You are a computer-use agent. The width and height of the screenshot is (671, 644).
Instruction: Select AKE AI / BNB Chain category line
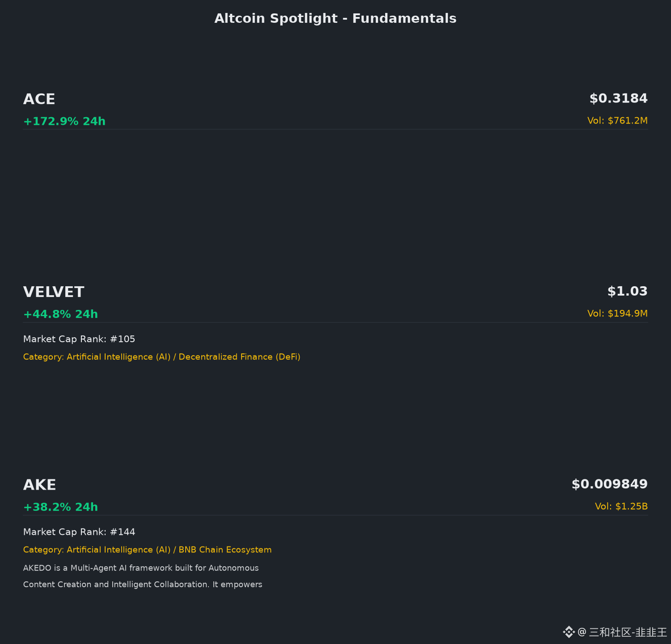point(148,550)
